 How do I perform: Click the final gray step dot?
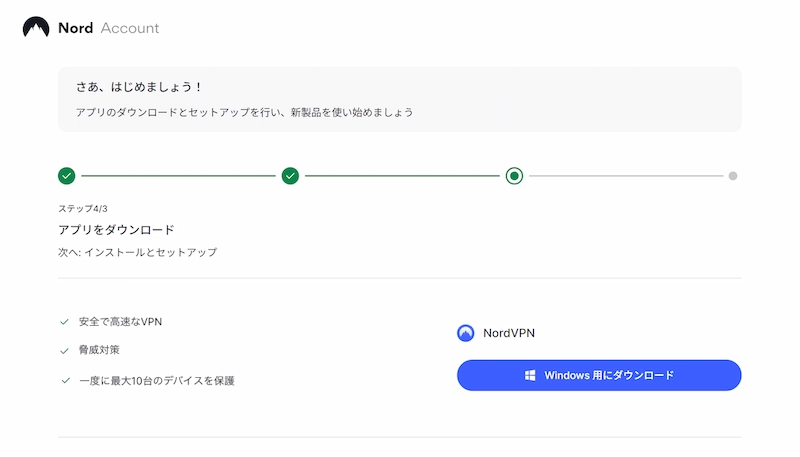[x=733, y=176]
